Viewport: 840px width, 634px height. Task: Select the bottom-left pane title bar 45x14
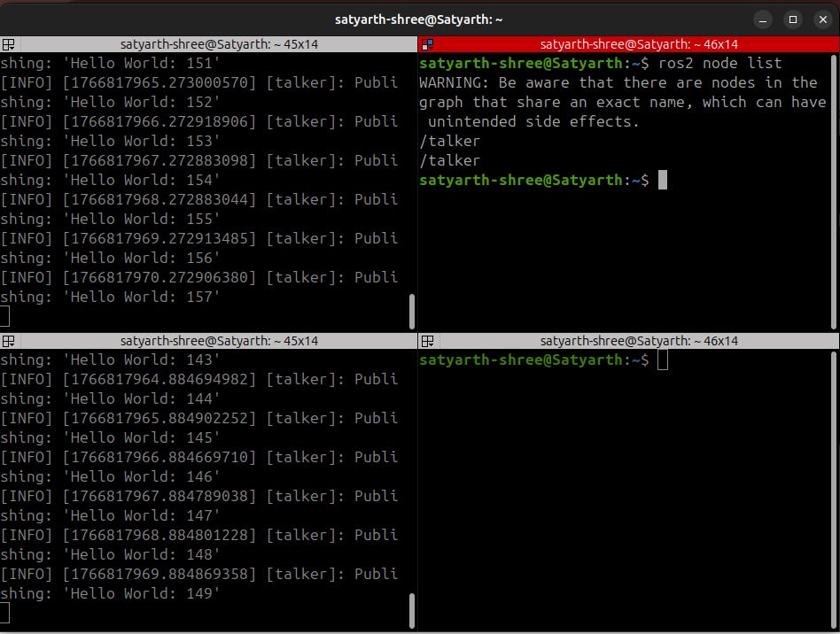[x=208, y=341]
